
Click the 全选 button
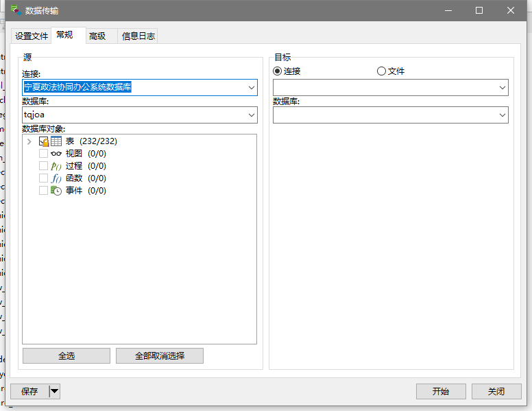pyautogui.click(x=66, y=355)
